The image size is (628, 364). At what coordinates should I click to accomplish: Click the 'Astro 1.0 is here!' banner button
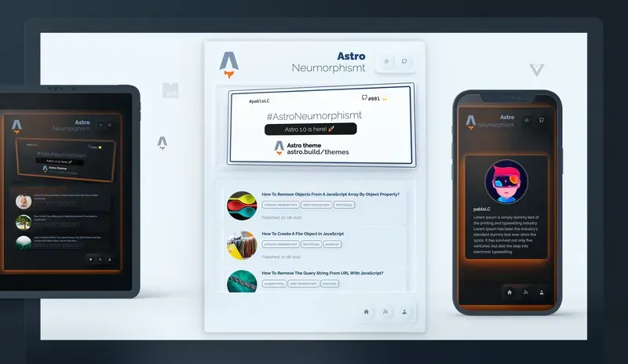(x=310, y=129)
